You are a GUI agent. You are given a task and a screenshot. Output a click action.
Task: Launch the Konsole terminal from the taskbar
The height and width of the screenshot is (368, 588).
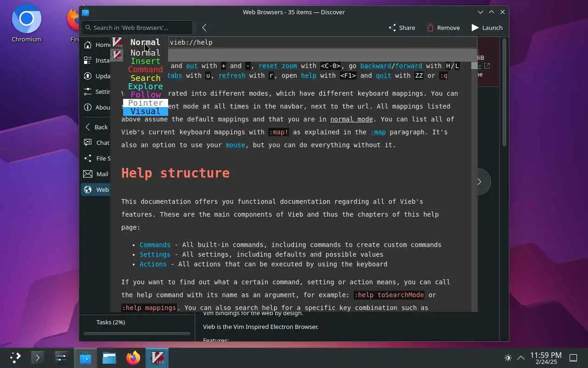[38, 357]
